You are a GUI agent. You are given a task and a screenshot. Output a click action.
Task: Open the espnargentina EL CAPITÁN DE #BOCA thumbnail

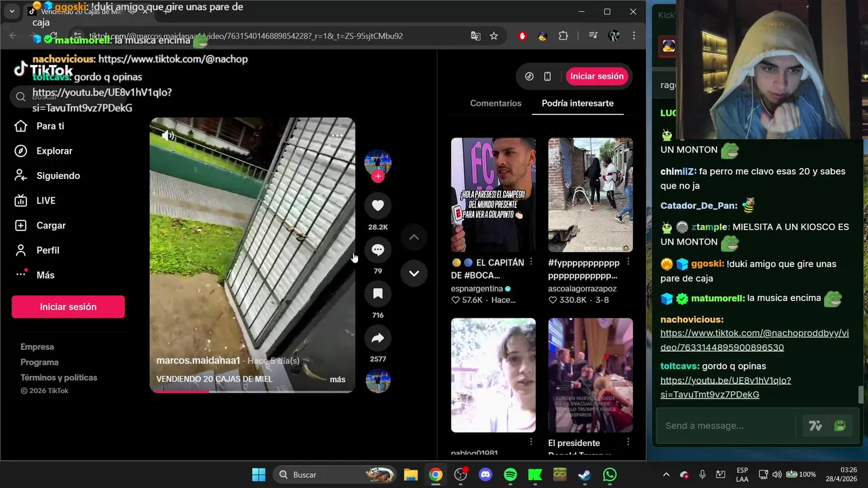(493, 195)
